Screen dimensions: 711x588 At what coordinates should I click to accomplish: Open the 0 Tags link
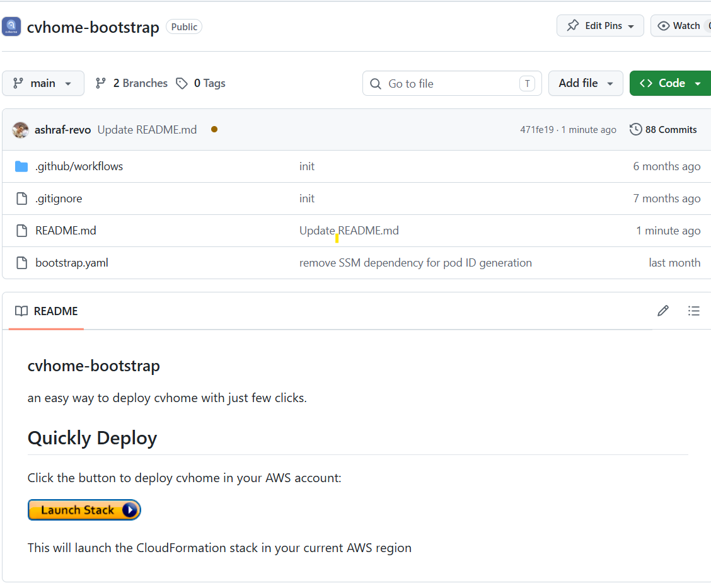[201, 83]
